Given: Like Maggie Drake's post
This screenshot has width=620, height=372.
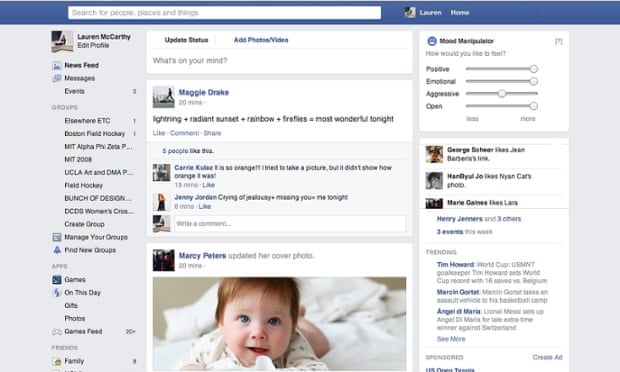Looking at the screenshot, I should [x=159, y=133].
